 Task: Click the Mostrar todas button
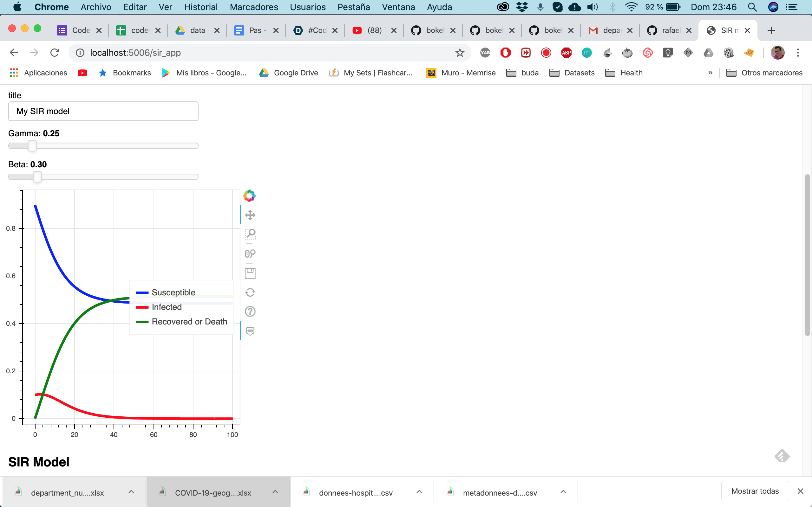coord(755,491)
